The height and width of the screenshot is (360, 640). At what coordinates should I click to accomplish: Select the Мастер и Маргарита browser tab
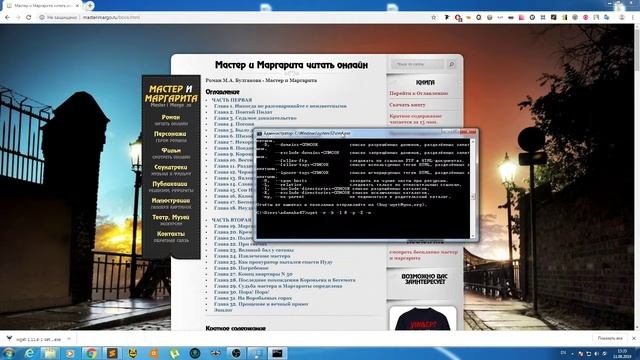click(x=42, y=6)
